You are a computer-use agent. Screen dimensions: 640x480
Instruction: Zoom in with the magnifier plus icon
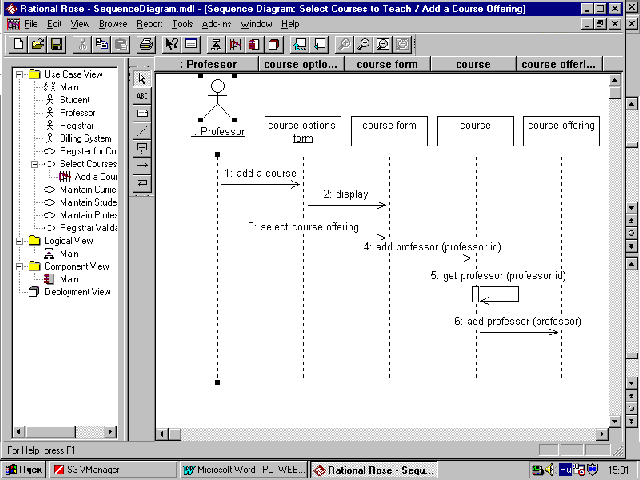[344, 44]
